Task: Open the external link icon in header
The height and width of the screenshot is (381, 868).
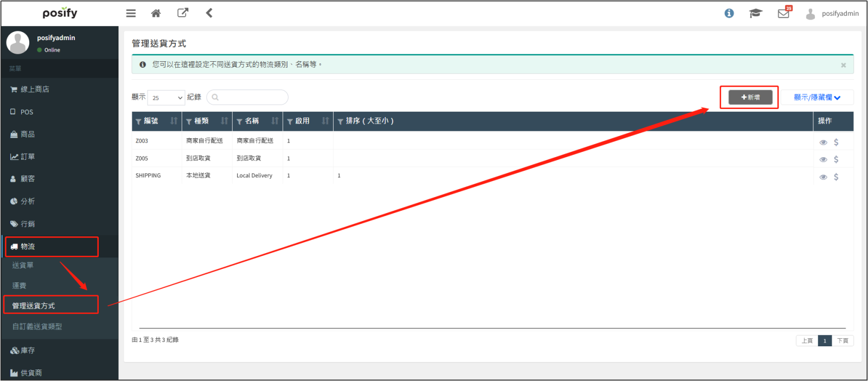Action: pyautogui.click(x=183, y=12)
